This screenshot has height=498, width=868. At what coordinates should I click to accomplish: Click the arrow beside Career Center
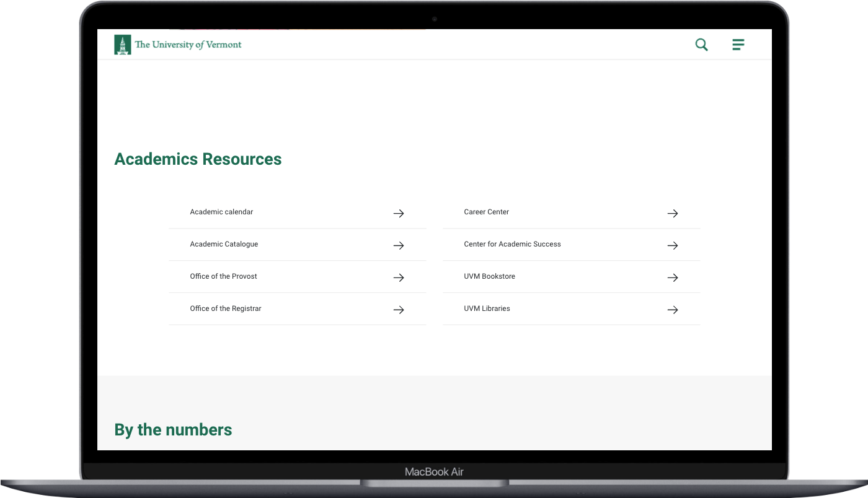point(673,213)
